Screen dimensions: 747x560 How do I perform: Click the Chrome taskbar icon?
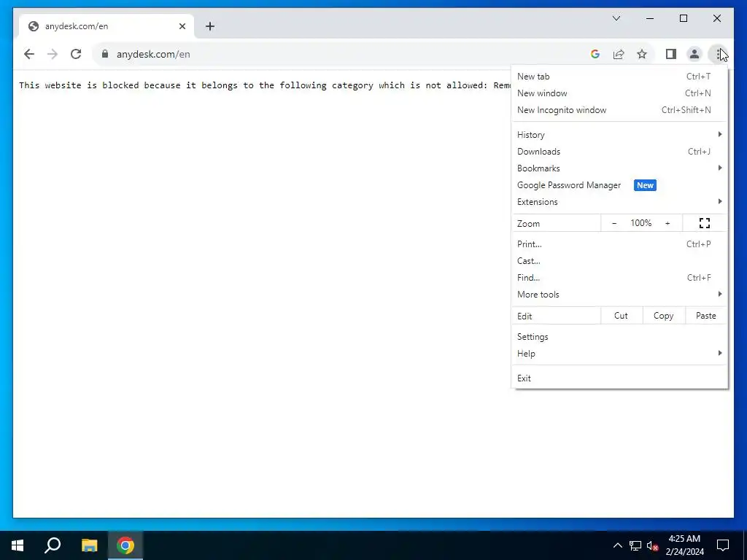[125, 545]
